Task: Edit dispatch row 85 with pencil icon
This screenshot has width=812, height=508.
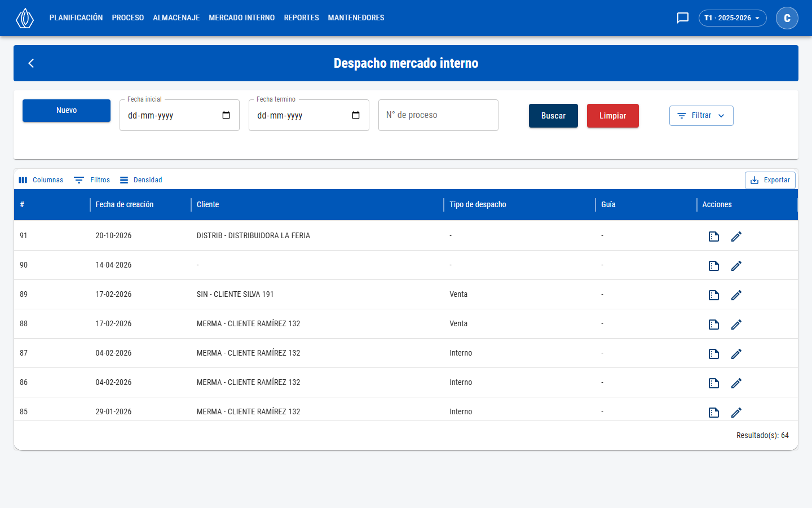Action: click(x=736, y=413)
